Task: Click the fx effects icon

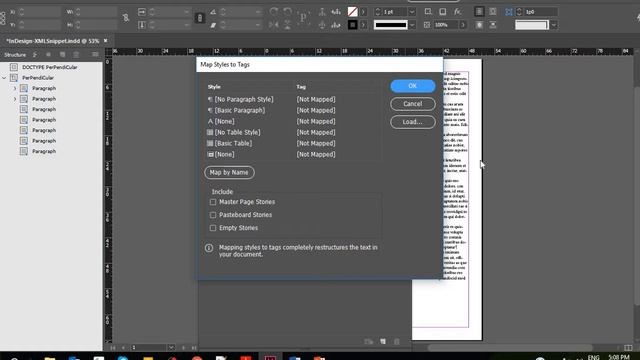Action: (x=458, y=12)
